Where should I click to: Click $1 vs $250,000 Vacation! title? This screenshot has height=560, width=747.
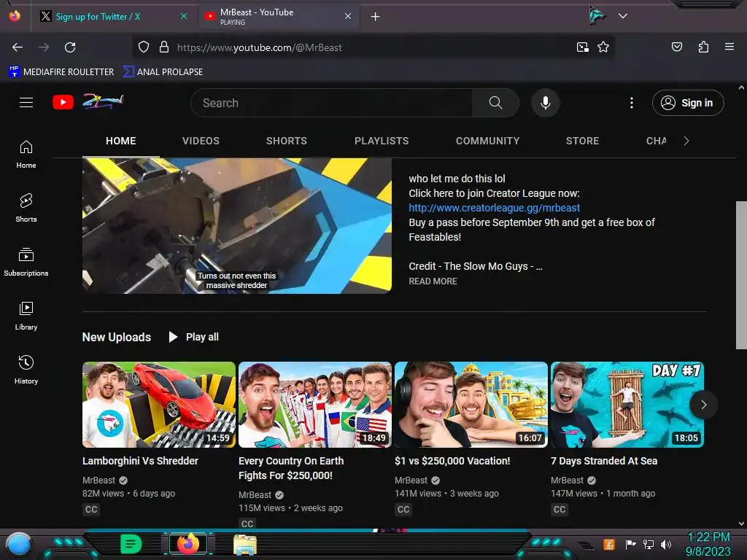(452, 461)
